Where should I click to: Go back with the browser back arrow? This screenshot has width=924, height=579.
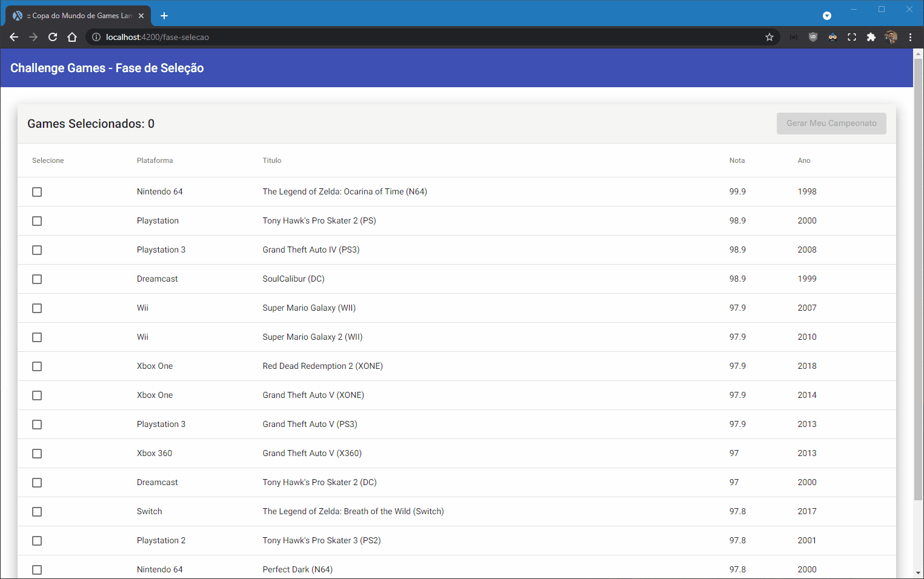(x=14, y=37)
